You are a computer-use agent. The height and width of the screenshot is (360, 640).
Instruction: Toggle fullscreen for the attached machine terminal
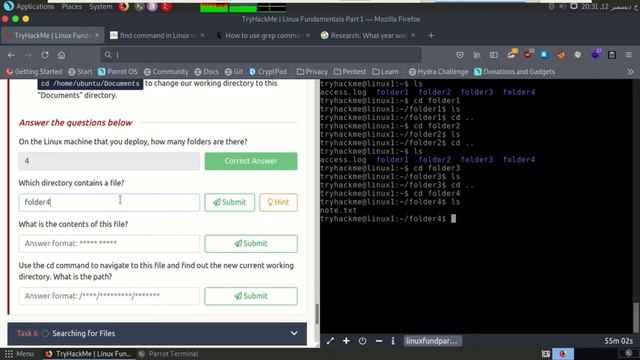[330, 341]
